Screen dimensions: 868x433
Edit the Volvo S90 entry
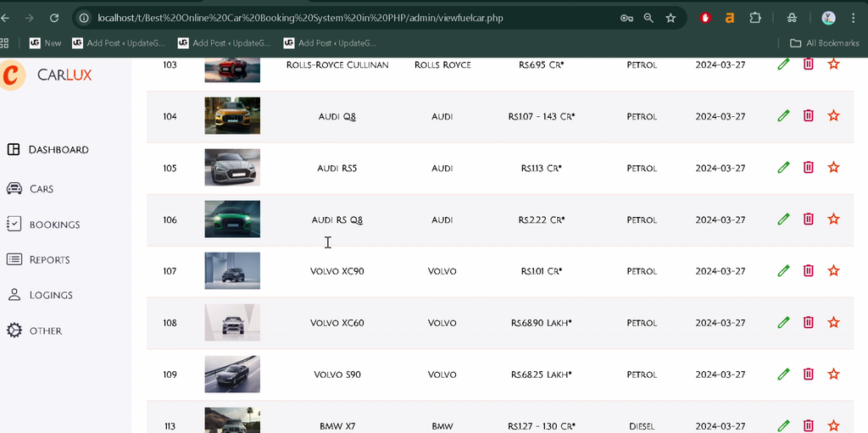[783, 375]
